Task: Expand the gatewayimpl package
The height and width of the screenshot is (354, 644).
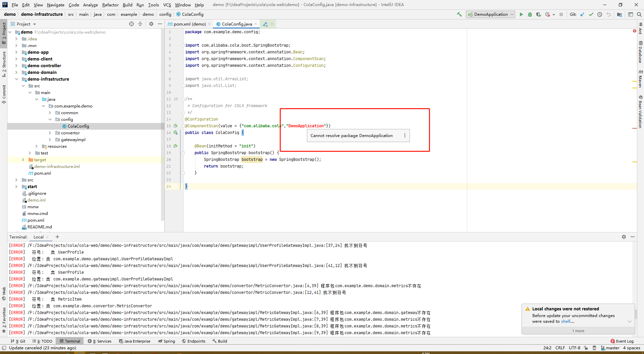Action: (x=50, y=139)
